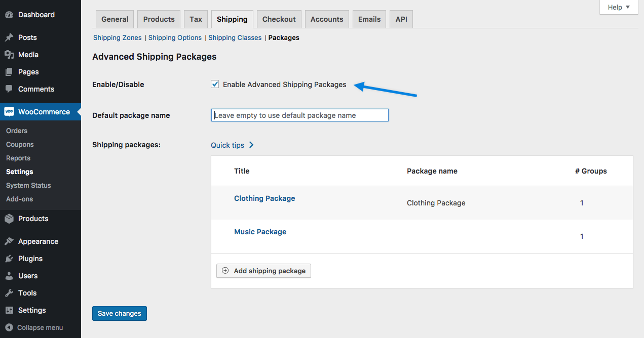Open Posts via the pushpin icon

9,37
